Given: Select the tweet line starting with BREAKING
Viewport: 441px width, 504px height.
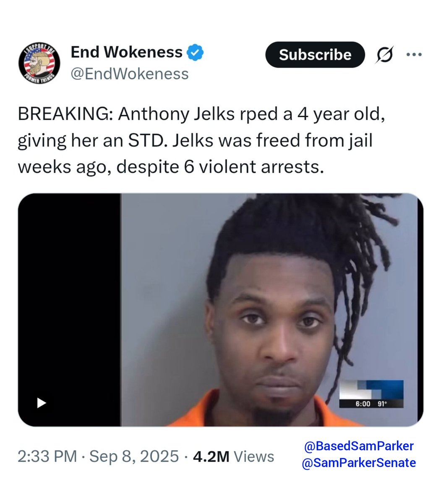Looking at the screenshot, I should [x=201, y=115].
